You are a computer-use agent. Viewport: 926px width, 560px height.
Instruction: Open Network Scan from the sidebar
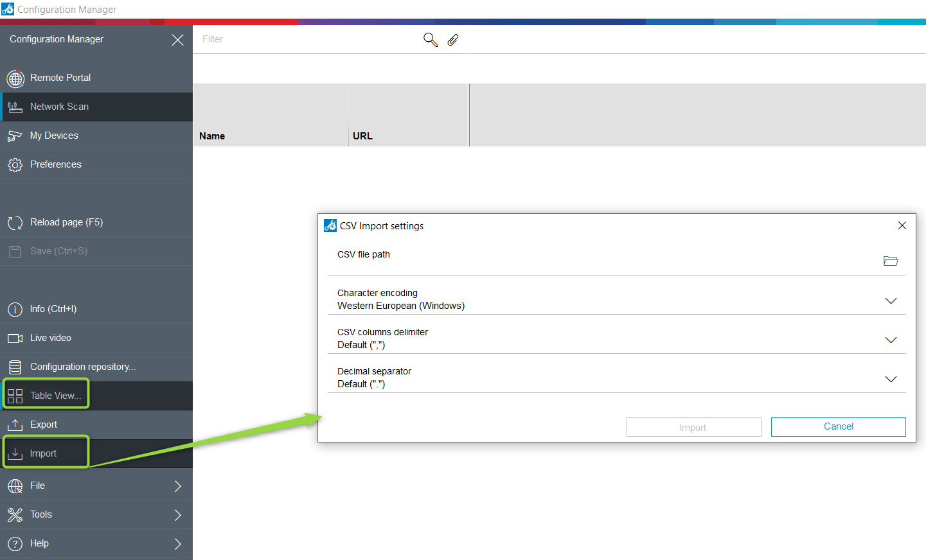(59, 107)
